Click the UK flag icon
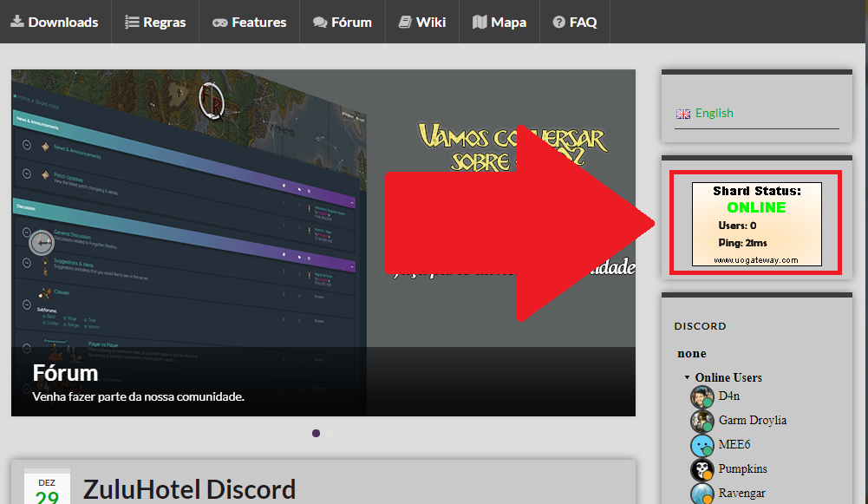This screenshot has width=868, height=504. coord(683,114)
